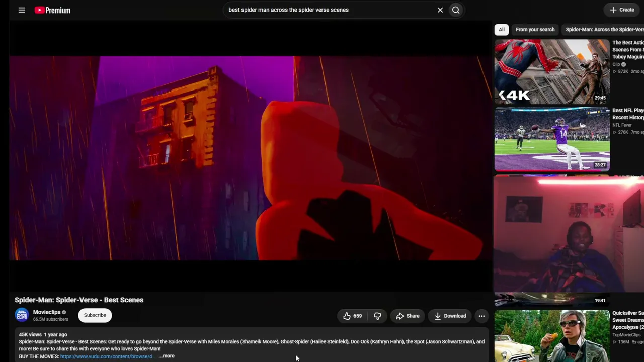Click the video title 'Spider-Man: Spider-Verse - Best Scenes'

tap(79, 300)
